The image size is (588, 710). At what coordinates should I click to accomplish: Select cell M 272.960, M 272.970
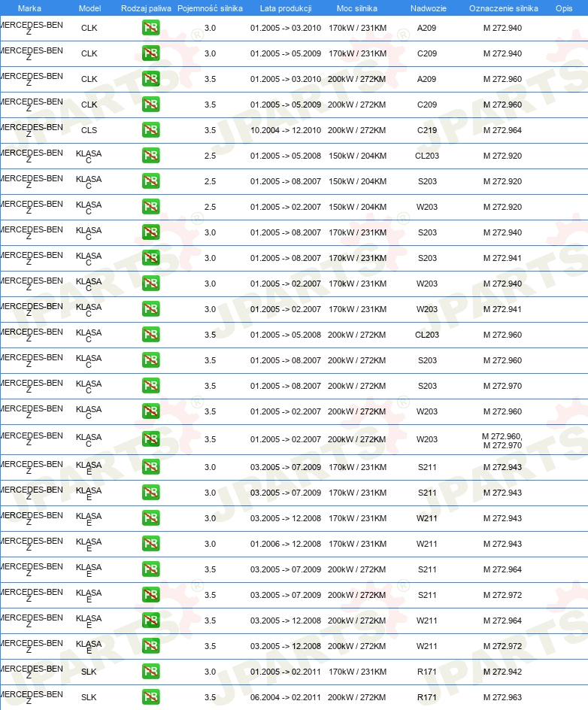click(x=502, y=441)
